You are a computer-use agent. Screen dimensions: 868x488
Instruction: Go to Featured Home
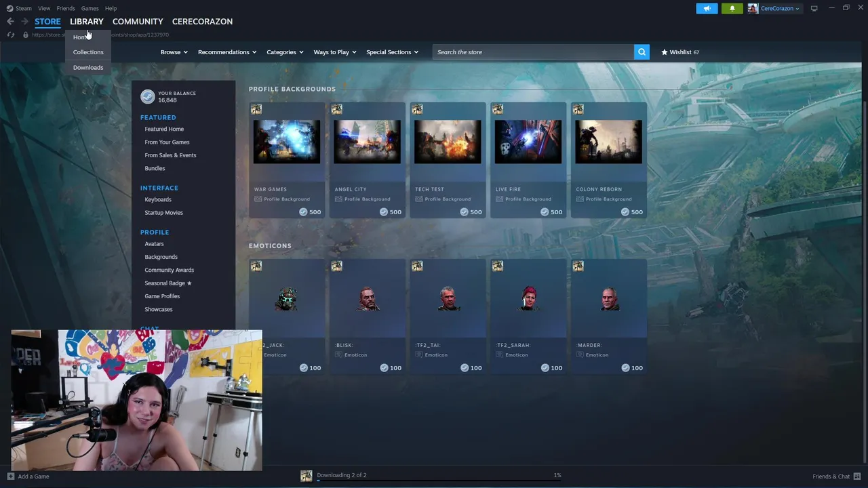[x=164, y=129]
